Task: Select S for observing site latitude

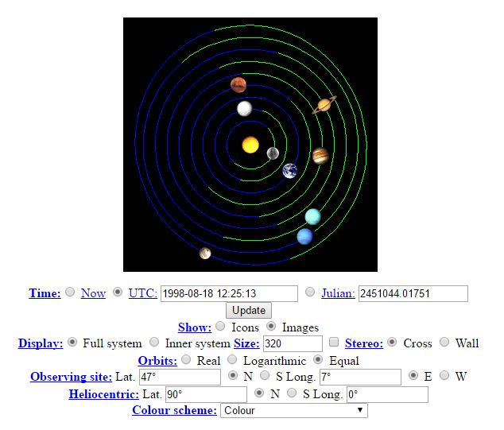Action: tap(265, 375)
